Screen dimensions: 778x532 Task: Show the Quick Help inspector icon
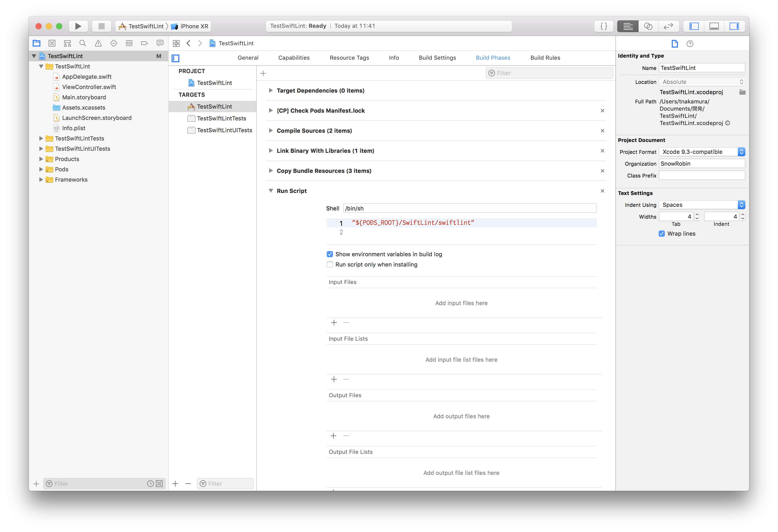pos(690,43)
